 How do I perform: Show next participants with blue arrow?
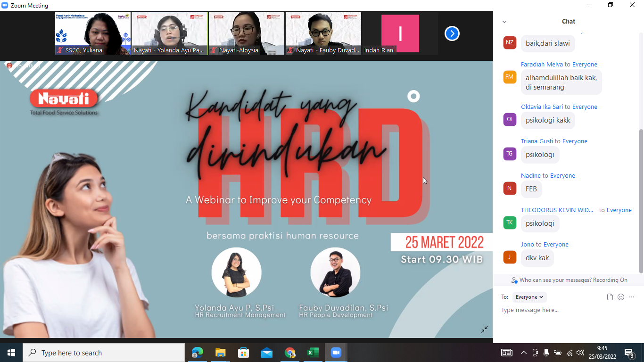click(x=452, y=33)
